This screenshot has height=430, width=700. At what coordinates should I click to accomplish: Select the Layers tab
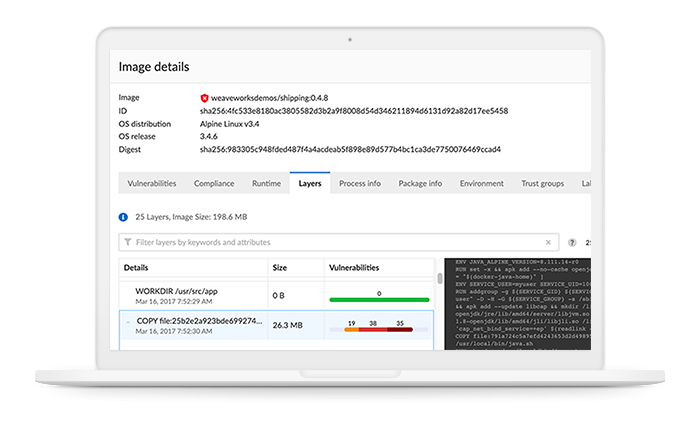(x=310, y=184)
